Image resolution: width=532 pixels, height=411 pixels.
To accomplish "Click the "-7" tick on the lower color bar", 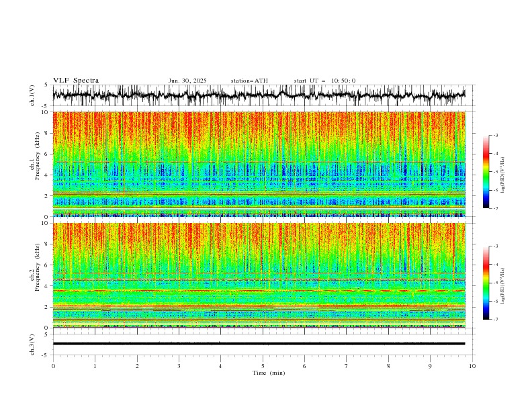I will (x=495, y=320).
